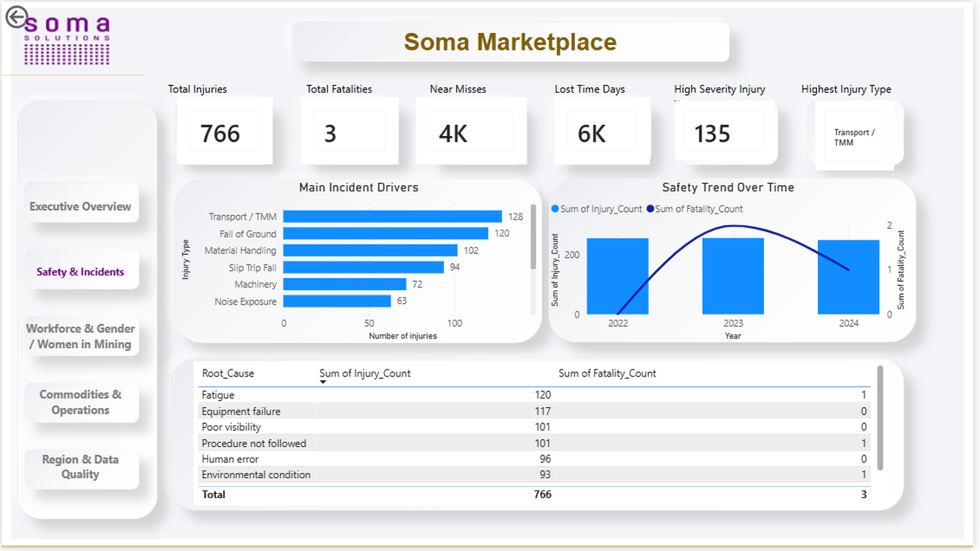Select the Total Fatalities 3 card
980x551 pixels.
pos(348,130)
